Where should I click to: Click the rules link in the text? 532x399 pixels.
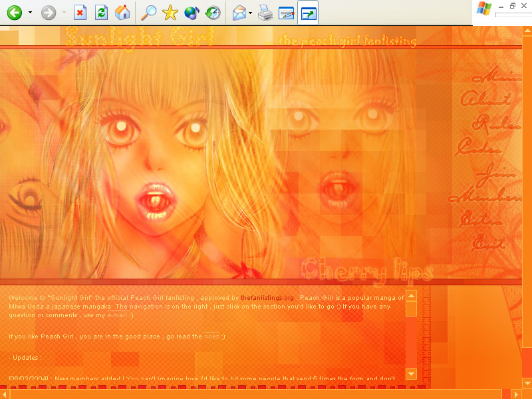click(x=211, y=336)
